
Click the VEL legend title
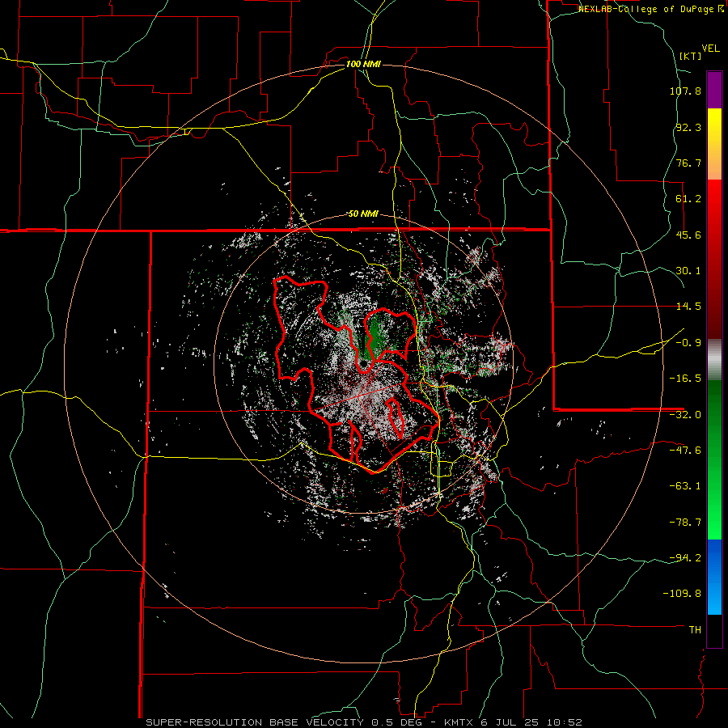coord(710,49)
